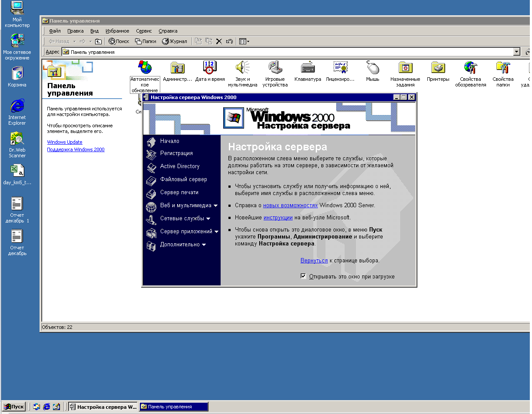
Task: Click Поиск toolbar button
Action: (x=119, y=41)
